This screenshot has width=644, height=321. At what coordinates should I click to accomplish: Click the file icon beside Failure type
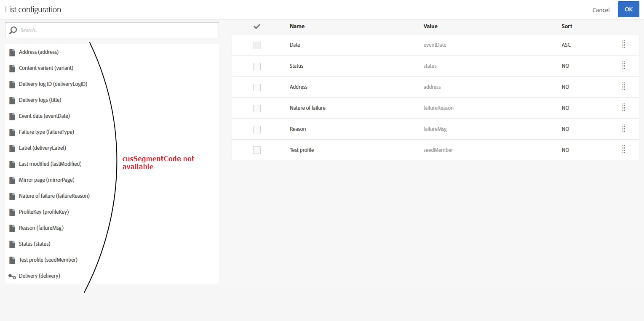click(12, 132)
